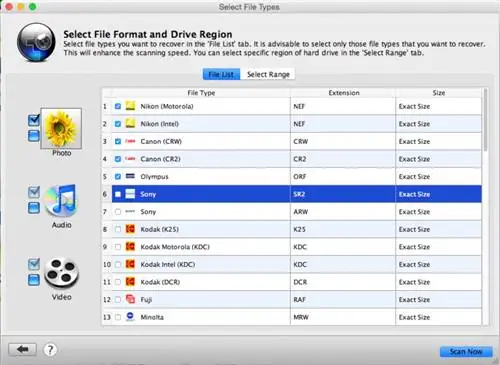Click the Olympus logo icon
Screen dimensions: 500x365
tap(130, 176)
